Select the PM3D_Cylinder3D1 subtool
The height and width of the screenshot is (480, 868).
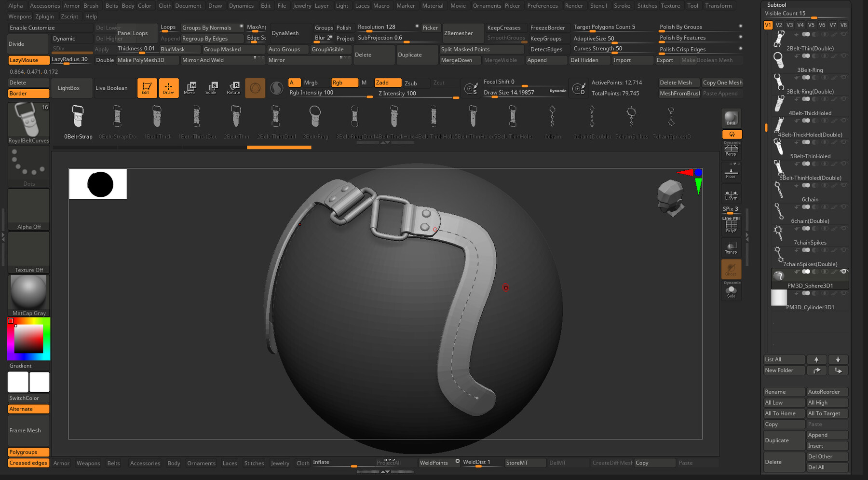[810, 300]
